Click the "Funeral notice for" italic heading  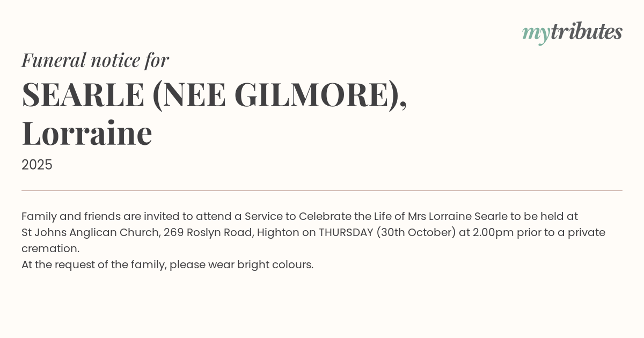(95, 60)
